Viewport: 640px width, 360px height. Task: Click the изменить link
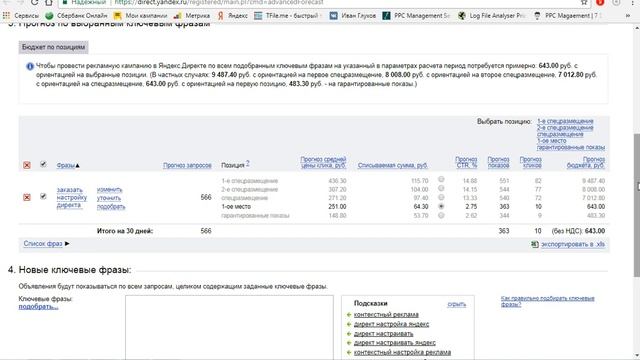point(109,190)
